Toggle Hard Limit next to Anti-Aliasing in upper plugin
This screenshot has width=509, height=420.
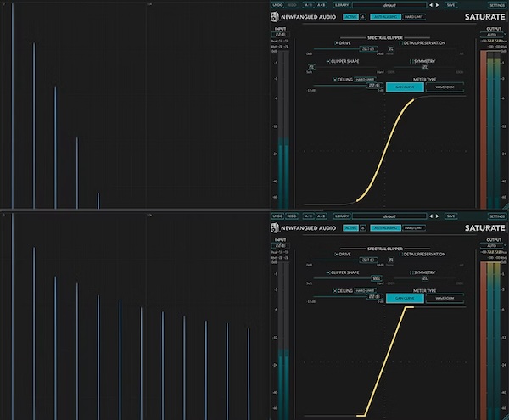(x=414, y=17)
